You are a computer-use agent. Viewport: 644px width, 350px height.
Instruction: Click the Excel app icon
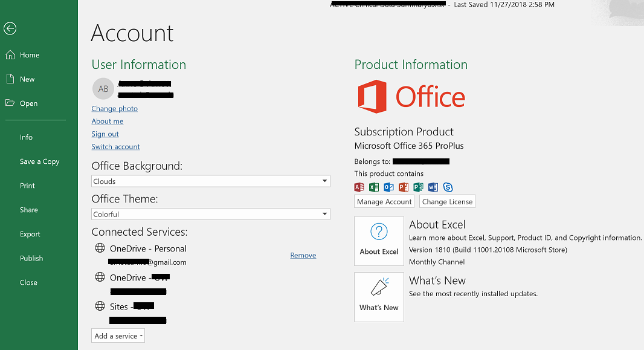[x=374, y=187]
